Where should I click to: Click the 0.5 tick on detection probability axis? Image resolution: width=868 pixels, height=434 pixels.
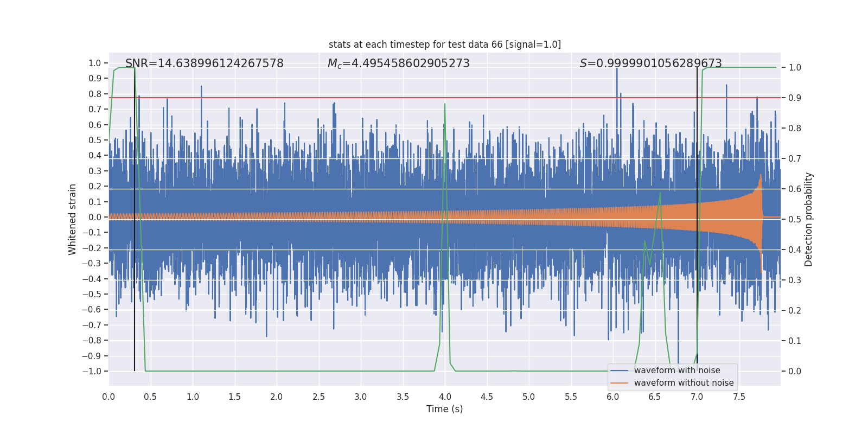point(794,220)
